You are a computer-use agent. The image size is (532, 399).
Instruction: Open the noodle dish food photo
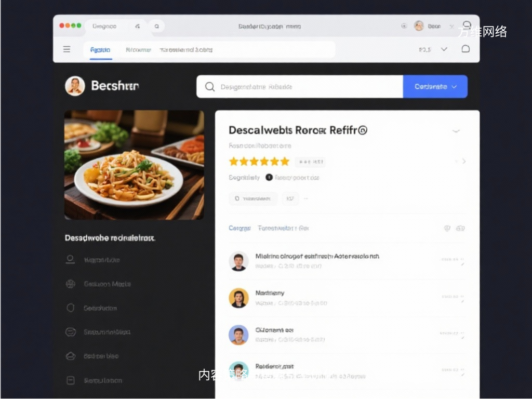point(134,165)
